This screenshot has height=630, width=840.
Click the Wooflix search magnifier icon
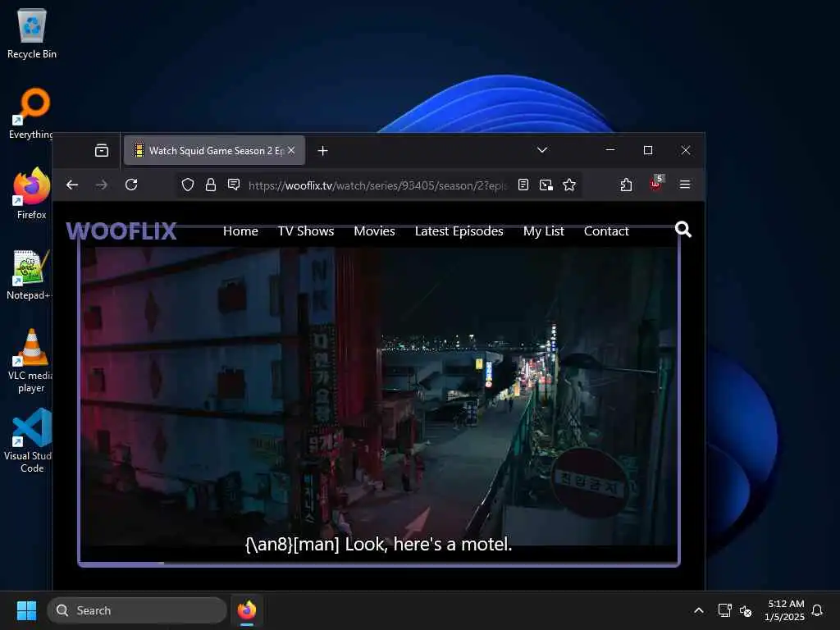[683, 230]
